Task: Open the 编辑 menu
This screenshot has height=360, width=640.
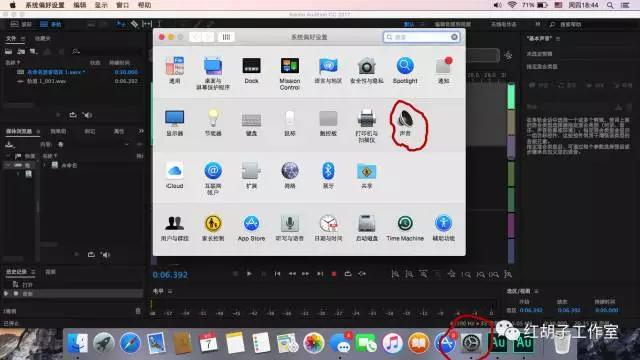Action: point(80,5)
